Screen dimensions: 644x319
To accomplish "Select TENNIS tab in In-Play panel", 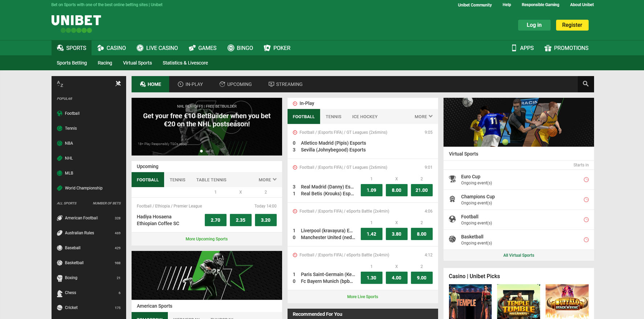I will point(333,117).
